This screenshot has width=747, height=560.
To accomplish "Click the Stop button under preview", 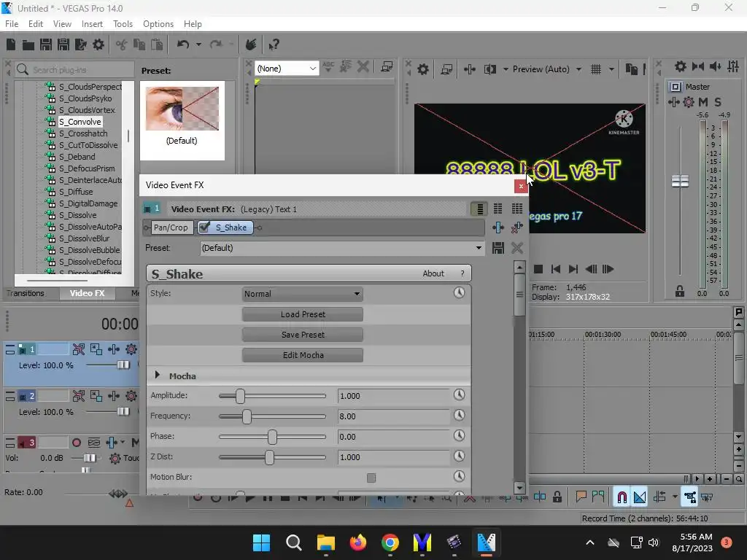I will click(x=538, y=269).
